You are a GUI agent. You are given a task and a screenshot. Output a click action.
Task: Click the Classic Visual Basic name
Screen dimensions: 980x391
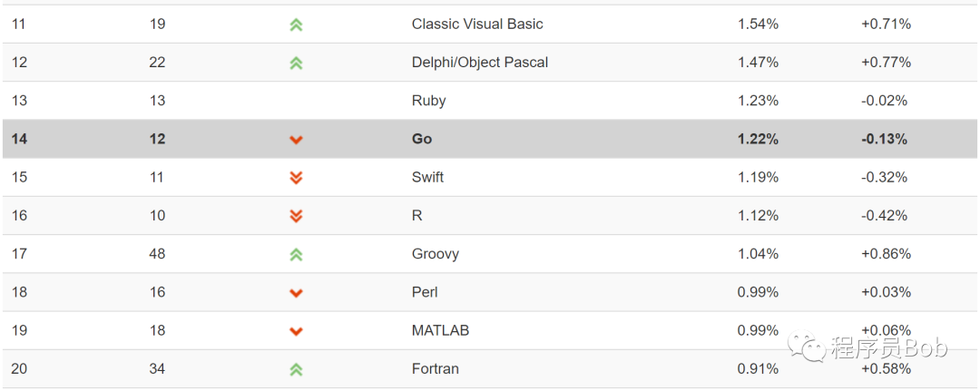pos(477,24)
